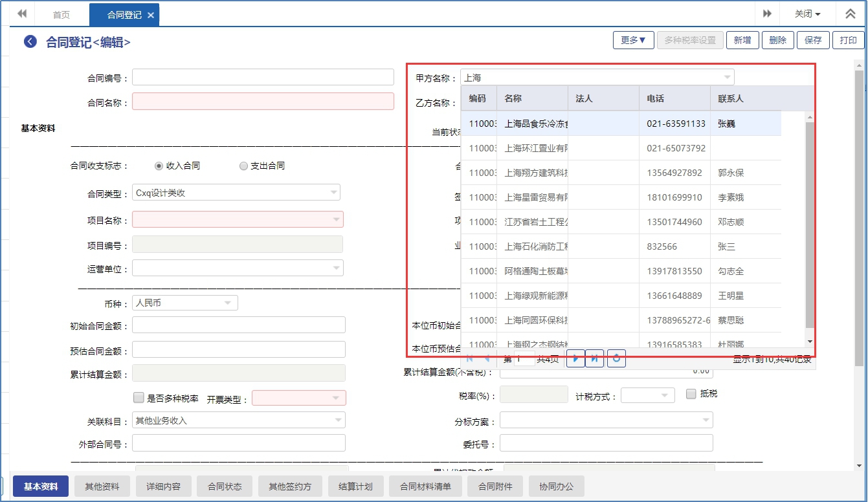The image size is (868, 502).
Task: Go to next page in customer list
Action: [575, 358]
